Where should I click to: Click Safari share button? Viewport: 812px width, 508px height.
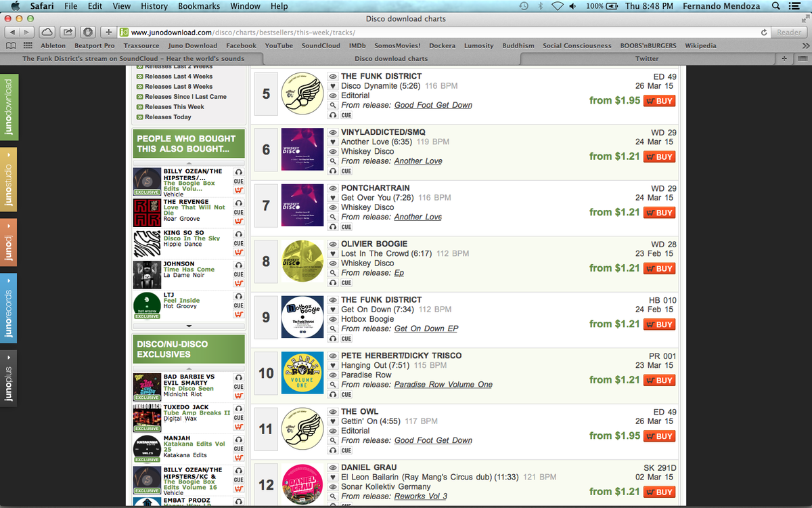[68, 32]
